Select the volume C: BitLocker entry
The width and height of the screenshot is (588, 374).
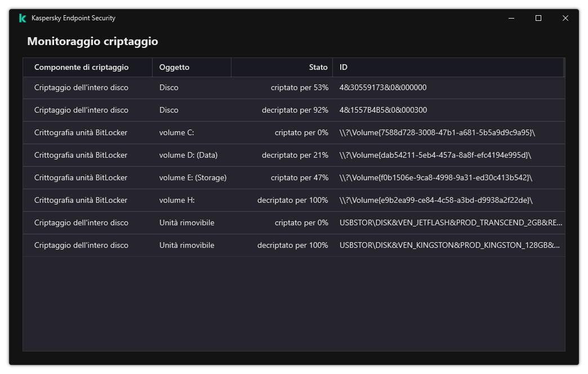pyautogui.click(x=176, y=132)
